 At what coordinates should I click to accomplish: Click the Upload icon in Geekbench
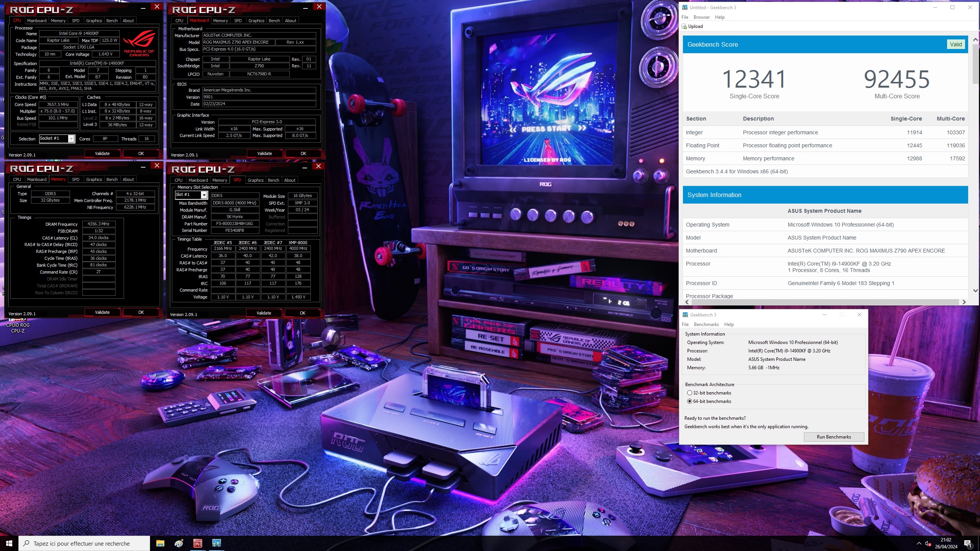[x=684, y=26]
